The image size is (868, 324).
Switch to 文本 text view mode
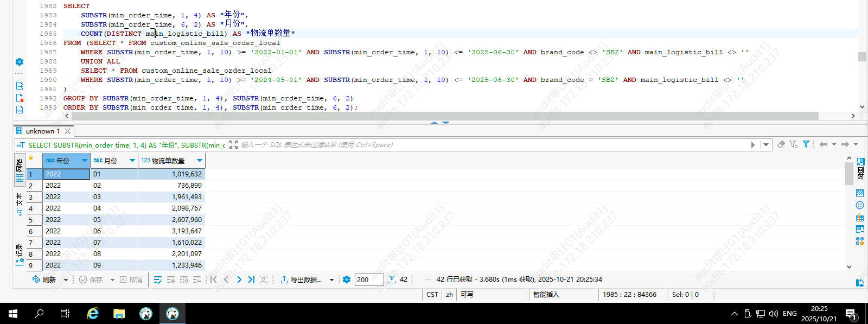[20, 203]
